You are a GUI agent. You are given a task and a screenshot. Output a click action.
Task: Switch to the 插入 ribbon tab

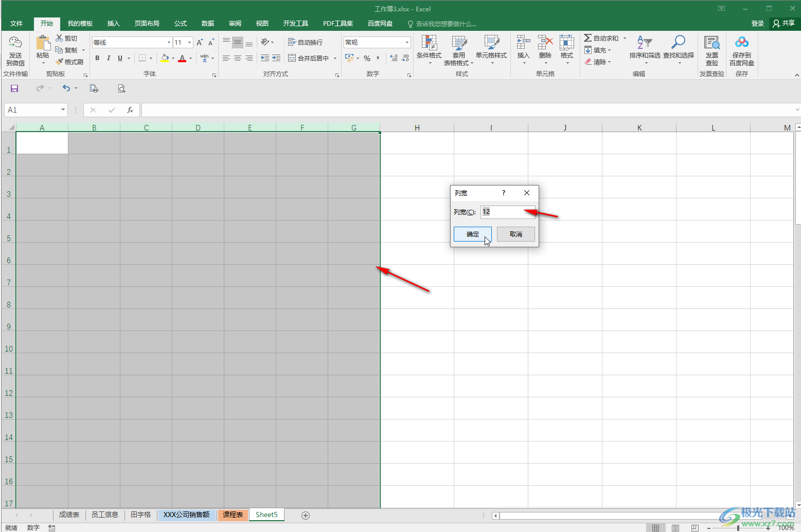113,24
